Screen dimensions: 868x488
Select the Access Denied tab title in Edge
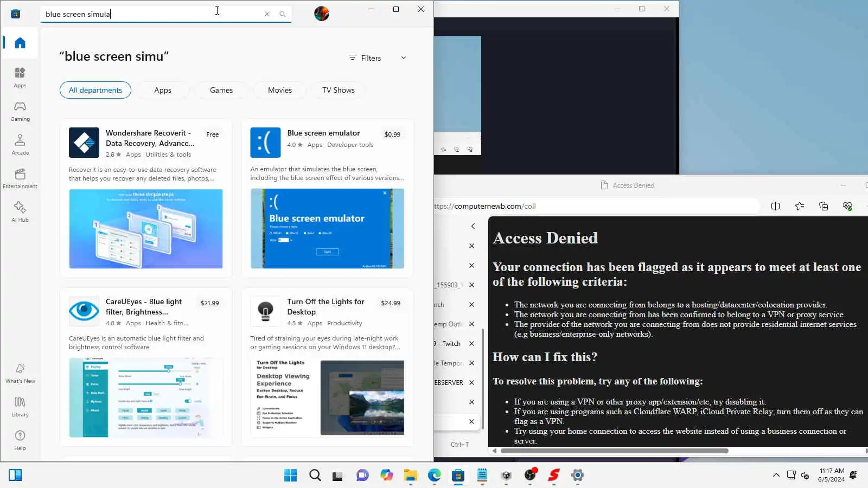[633, 185]
